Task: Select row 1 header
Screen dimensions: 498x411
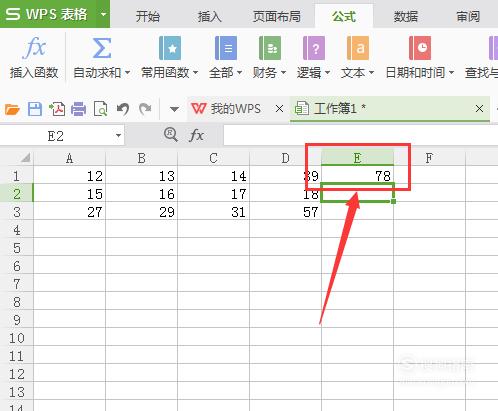Action: [17, 175]
